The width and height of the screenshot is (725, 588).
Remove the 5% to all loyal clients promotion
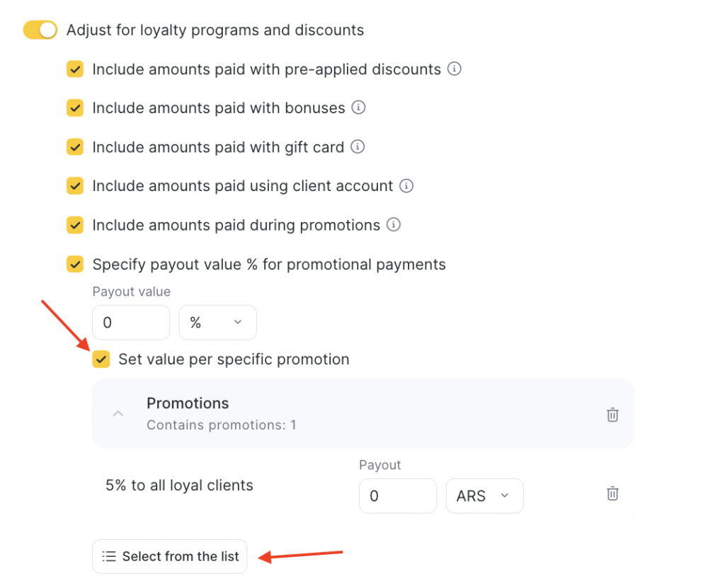coord(612,493)
